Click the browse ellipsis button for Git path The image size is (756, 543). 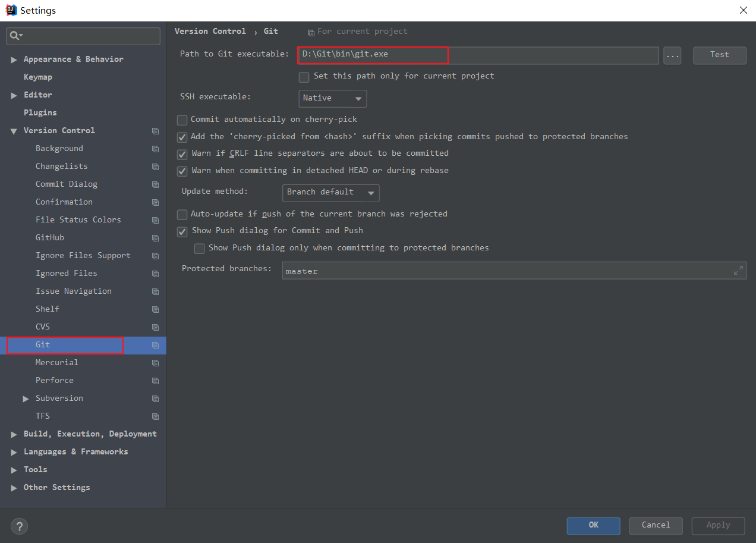(672, 55)
